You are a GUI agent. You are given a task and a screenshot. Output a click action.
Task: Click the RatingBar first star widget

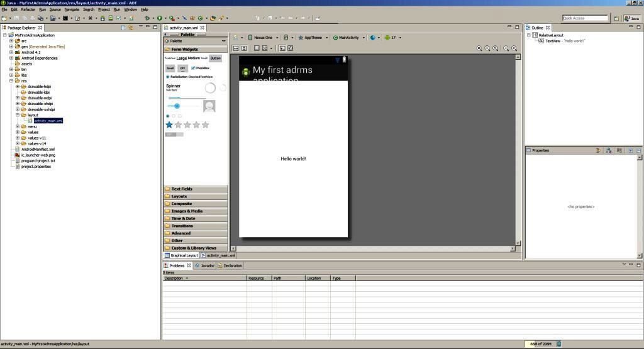(x=169, y=125)
